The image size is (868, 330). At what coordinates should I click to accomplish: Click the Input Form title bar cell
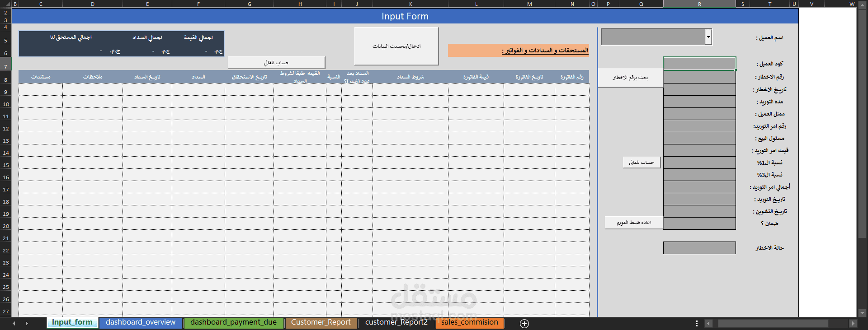[405, 16]
